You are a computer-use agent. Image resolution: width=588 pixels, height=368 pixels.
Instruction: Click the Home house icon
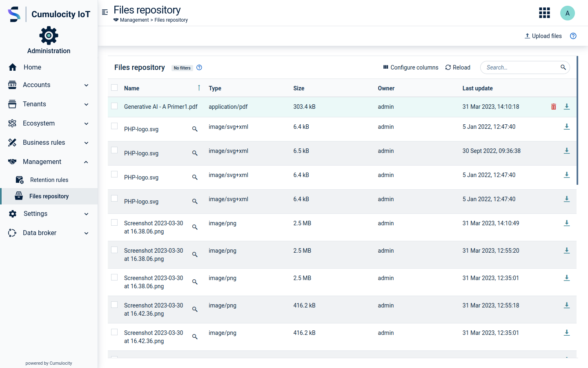pyautogui.click(x=13, y=67)
